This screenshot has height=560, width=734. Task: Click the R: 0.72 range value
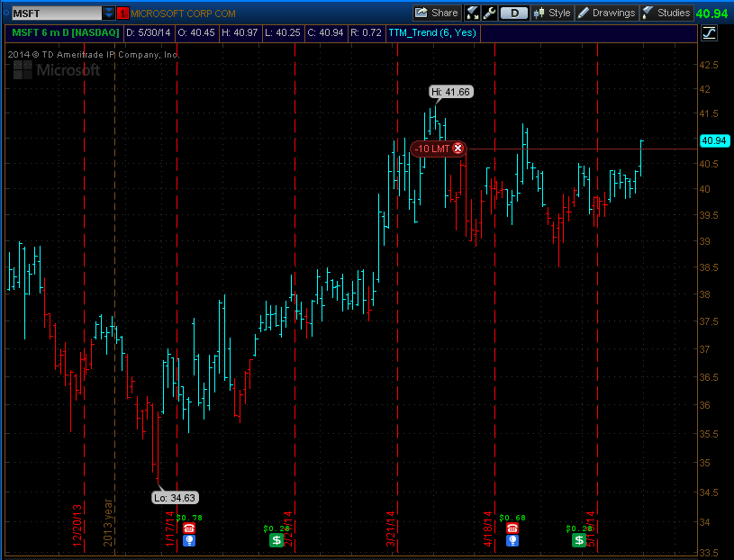(366, 32)
